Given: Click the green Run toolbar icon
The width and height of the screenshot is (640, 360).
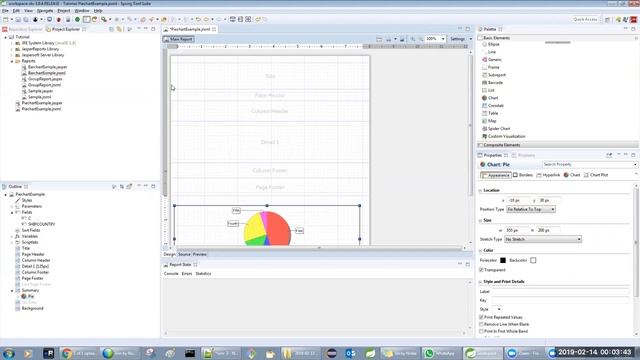Looking at the screenshot, I should tap(77, 19).
